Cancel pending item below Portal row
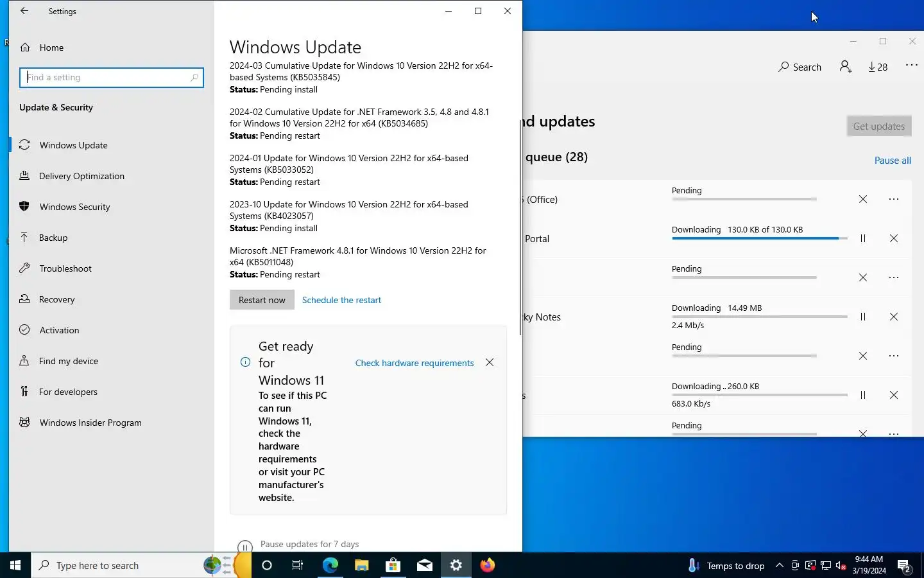Screen dimensions: 924x578 pyautogui.click(x=863, y=277)
